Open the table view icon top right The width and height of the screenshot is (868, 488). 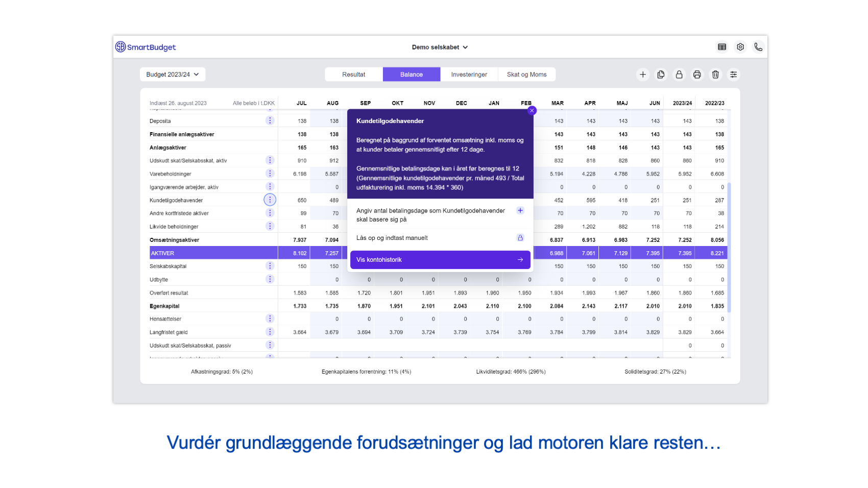click(722, 46)
